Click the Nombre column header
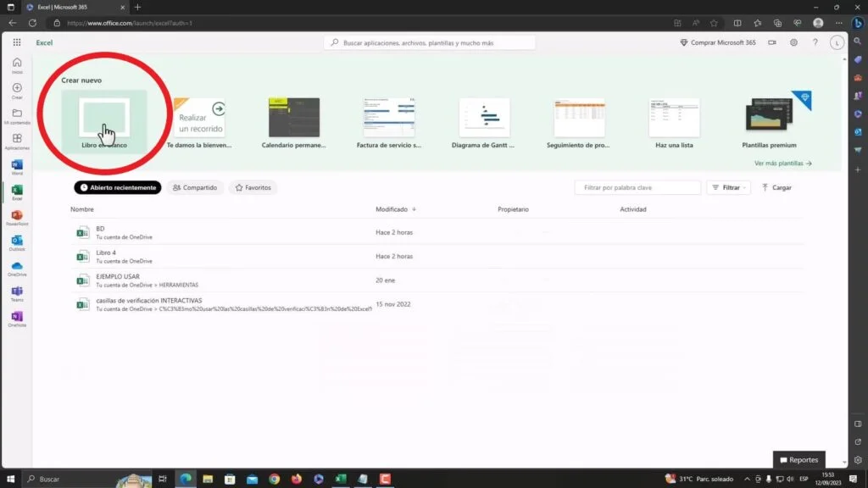Image resolution: width=868 pixels, height=488 pixels. click(x=82, y=209)
